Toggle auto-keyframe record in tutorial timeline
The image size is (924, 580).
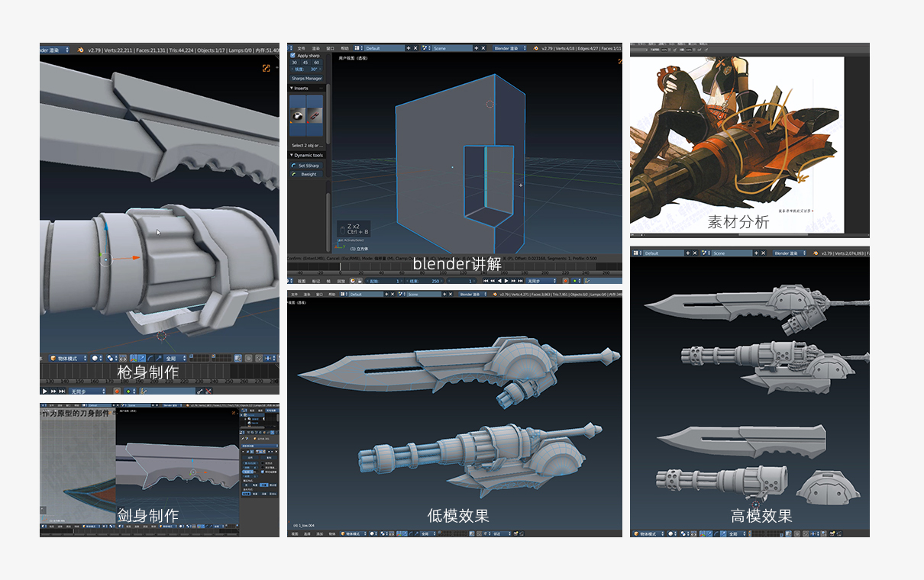(565, 281)
